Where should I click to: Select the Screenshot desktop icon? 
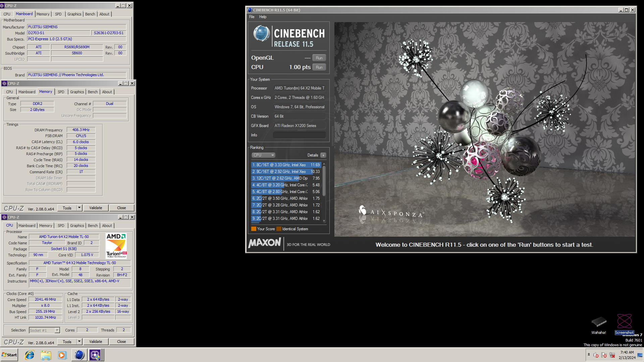click(x=624, y=324)
